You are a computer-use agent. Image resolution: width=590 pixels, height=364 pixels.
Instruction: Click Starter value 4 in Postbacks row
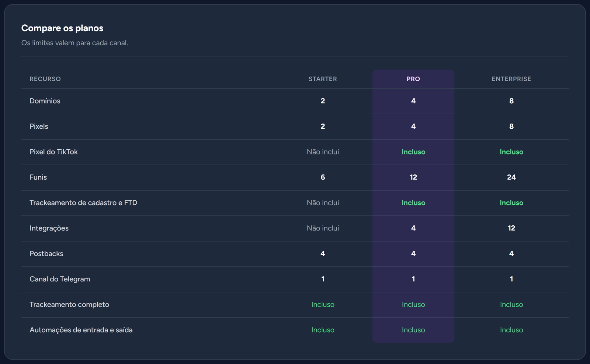point(323,253)
